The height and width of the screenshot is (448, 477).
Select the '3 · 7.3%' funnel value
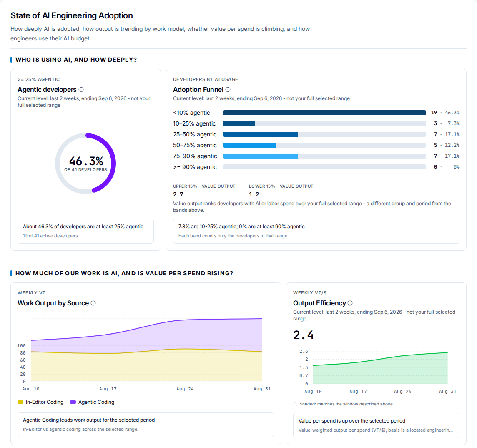pos(447,123)
